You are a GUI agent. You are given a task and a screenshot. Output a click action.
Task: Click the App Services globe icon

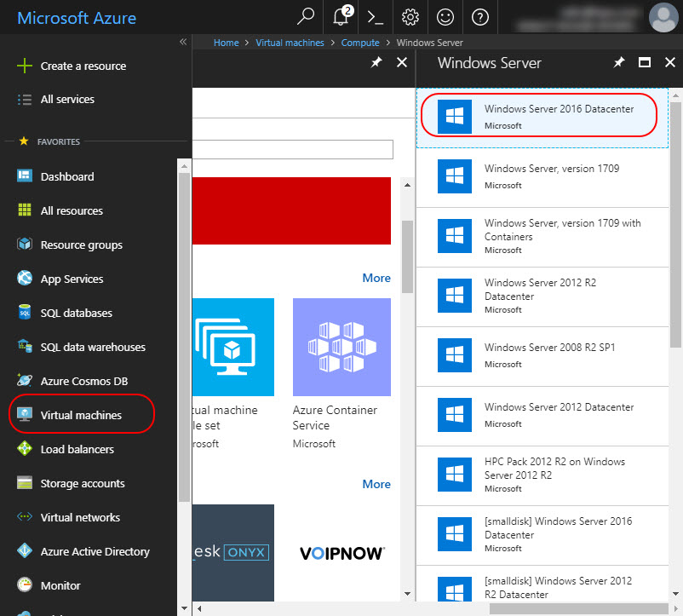[x=25, y=278]
